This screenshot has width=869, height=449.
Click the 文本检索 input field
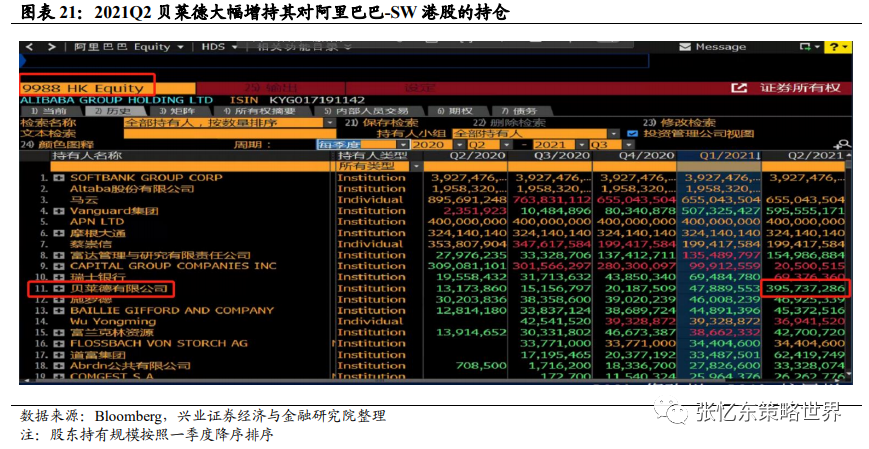click(230, 134)
